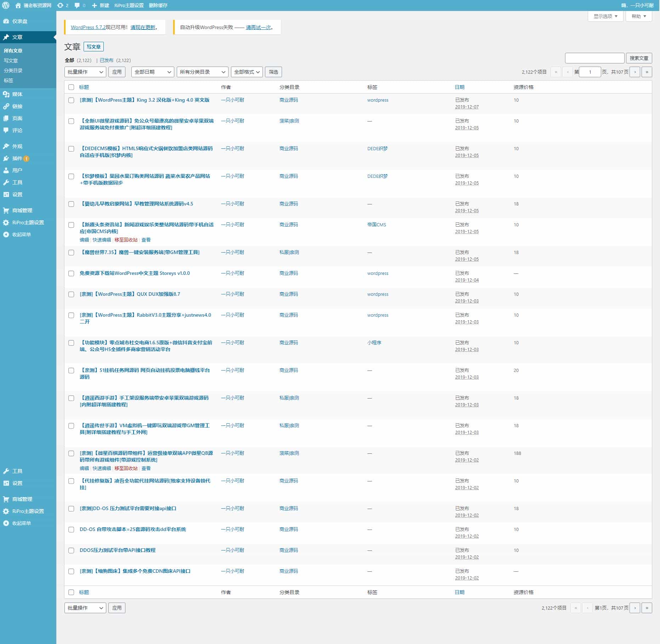This screenshot has height=644, width=660.
Task: Click the 请现在更新 update link
Action: 143,27
